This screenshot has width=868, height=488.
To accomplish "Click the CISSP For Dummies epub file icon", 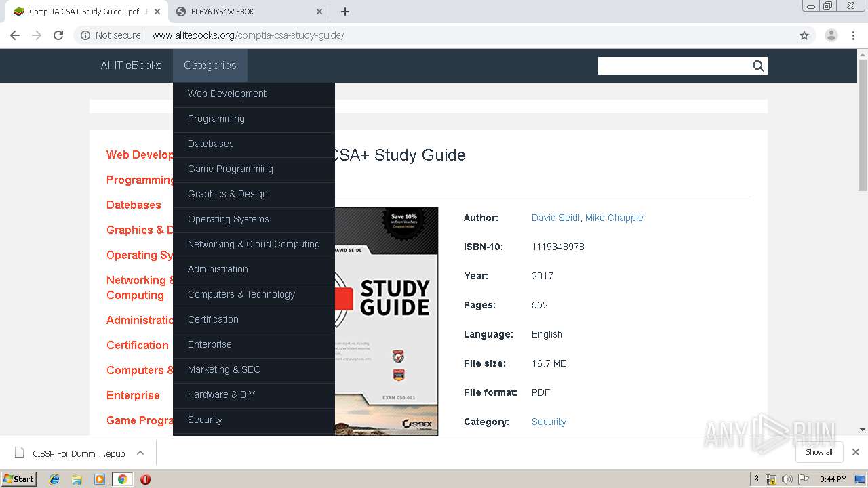I will point(20,453).
